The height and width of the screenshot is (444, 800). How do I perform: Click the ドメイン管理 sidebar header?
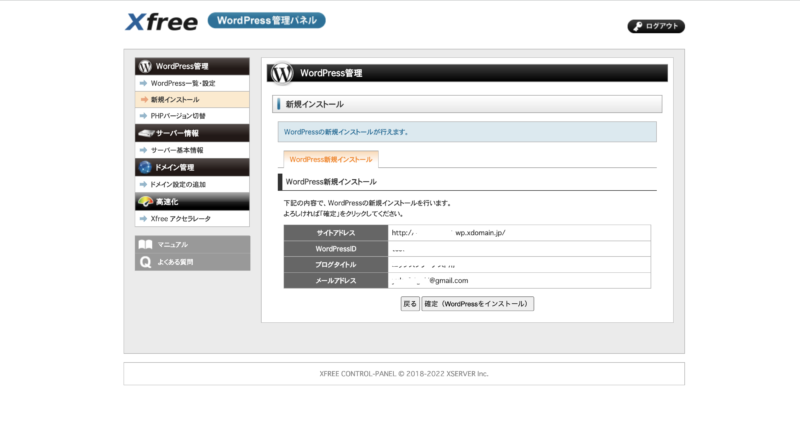(192, 167)
